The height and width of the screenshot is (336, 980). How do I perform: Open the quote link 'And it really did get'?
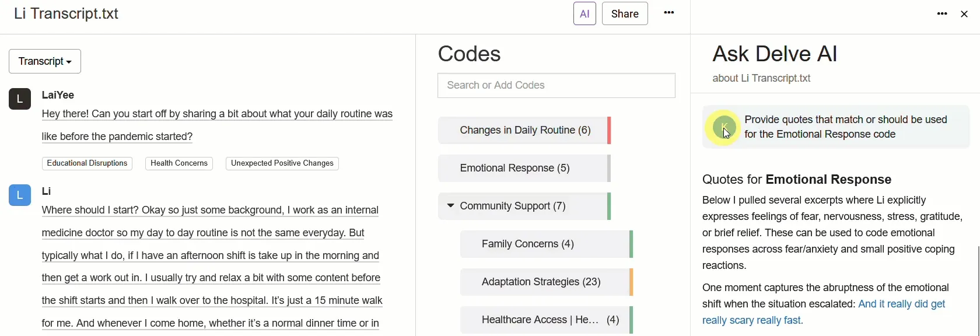pyautogui.click(x=902, y=304)
